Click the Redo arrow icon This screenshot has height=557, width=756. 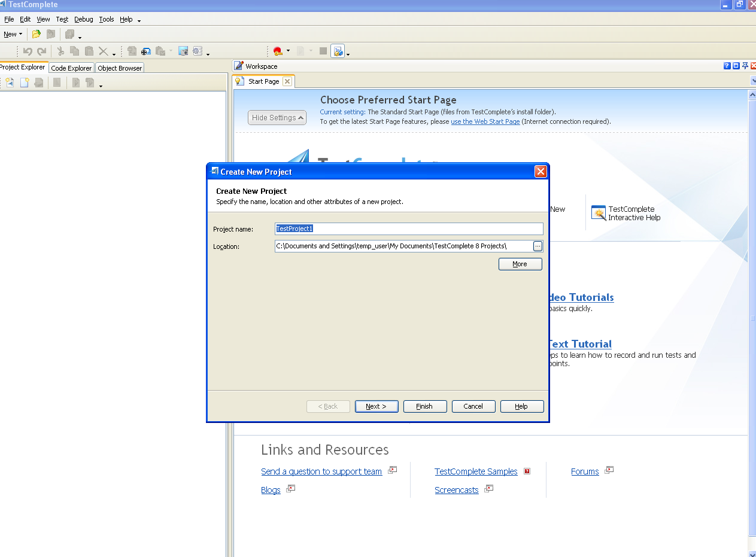click(41, 51)
